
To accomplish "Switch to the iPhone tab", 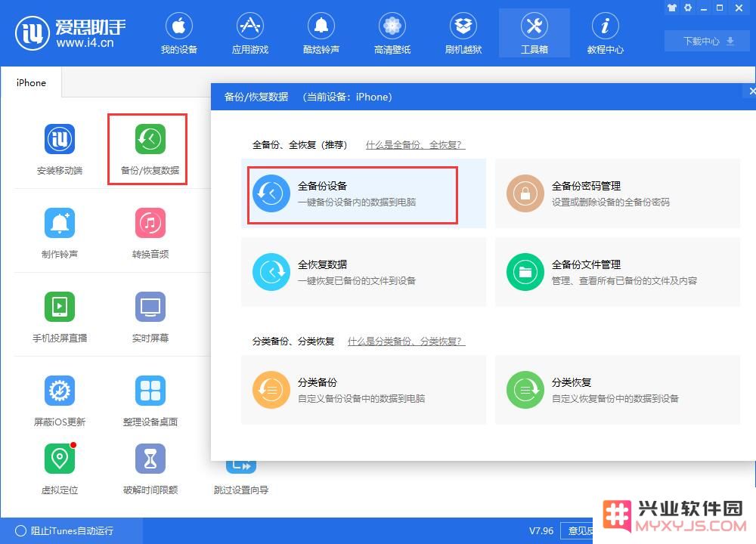I will coord(31,82).
